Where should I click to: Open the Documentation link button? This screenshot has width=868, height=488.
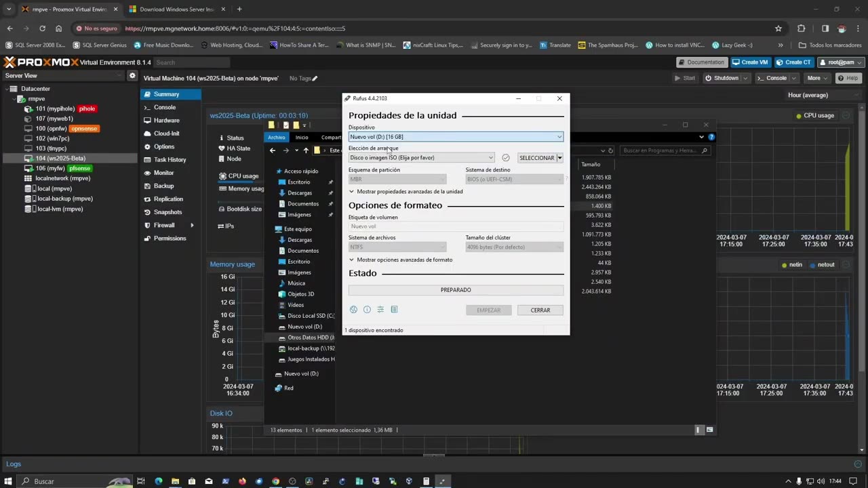(x=701, y=62)
